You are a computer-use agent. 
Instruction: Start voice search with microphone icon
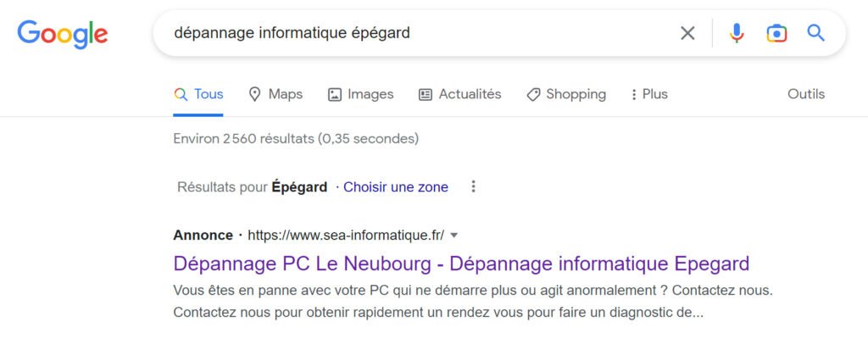[x=737, y=33]
